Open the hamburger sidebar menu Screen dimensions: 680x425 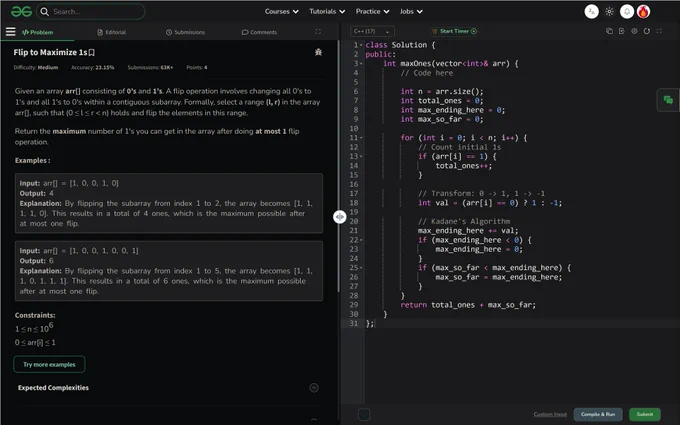tap(10, 32)
